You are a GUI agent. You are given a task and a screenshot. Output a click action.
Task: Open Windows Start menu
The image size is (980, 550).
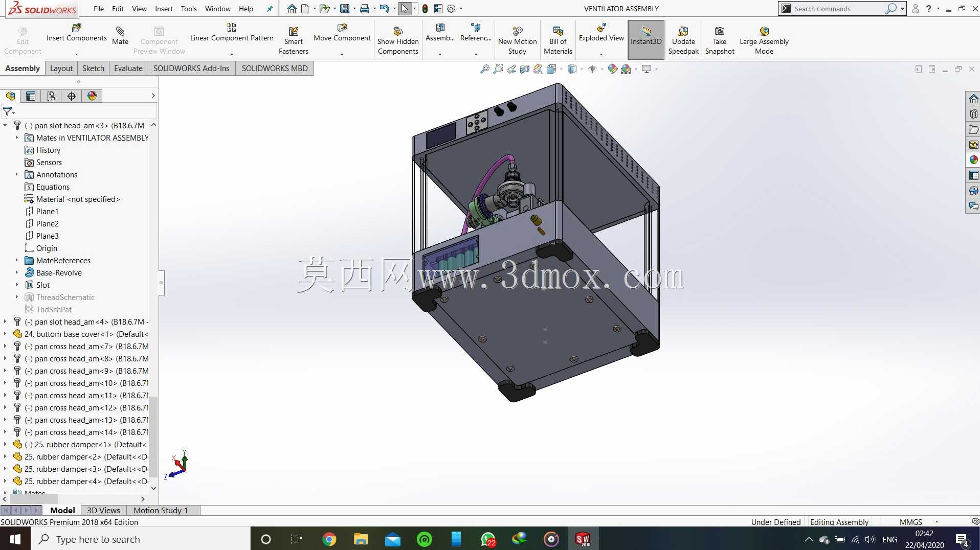(x=15, y=539)
